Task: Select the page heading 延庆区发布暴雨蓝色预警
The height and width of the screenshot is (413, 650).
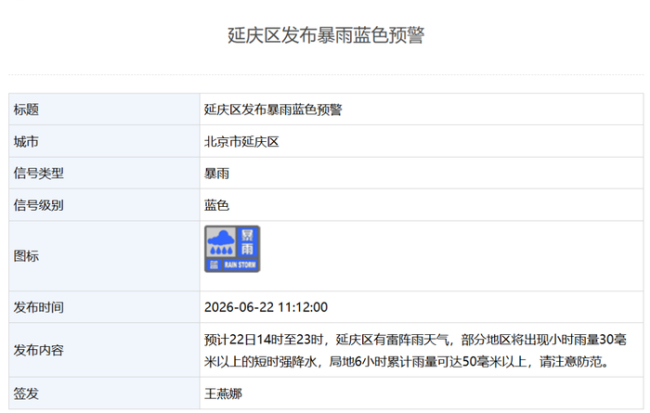Action: pyautogui.click(x=326, y=35)
